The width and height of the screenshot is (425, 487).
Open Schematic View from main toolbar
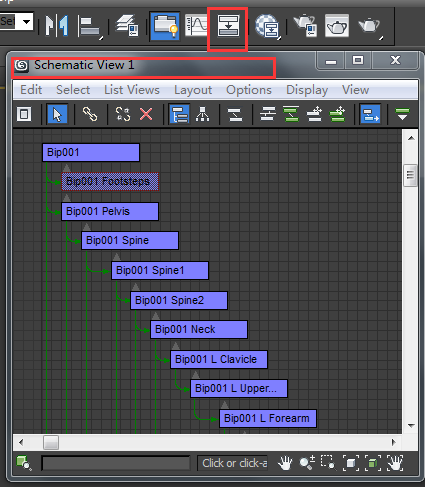coord(228,26)
